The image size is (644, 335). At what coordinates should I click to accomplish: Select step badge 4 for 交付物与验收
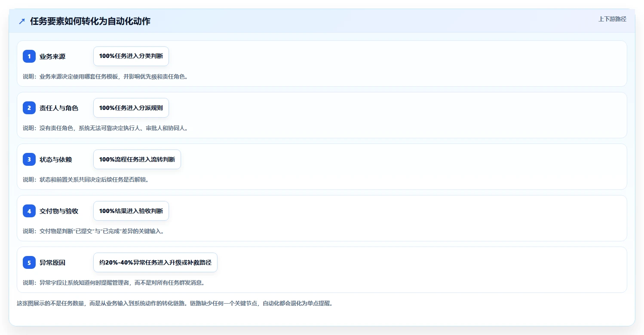[29, 211]
